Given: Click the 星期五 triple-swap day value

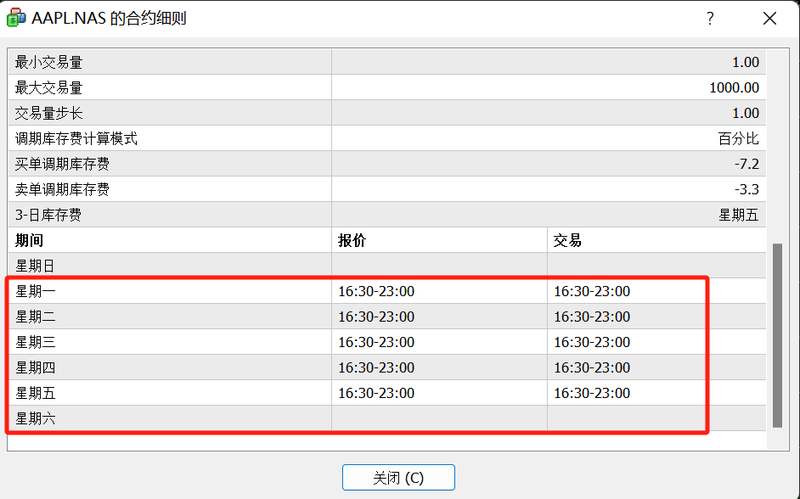Looking at the screenshot, I should click(738, 215).
